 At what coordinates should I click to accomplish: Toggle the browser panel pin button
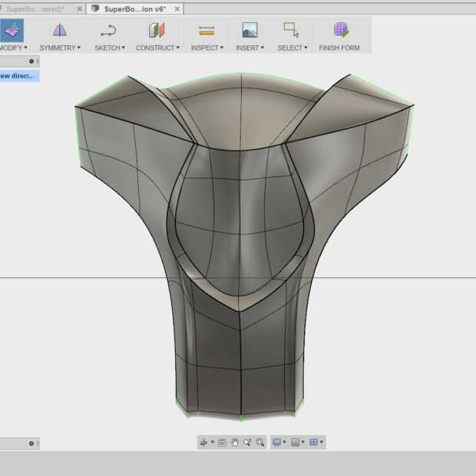[x=31, y=61]
